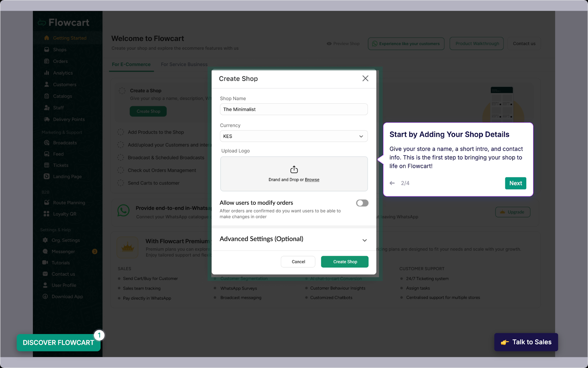
Task: Click the Upgrade button
Action: tap(513, 212)
